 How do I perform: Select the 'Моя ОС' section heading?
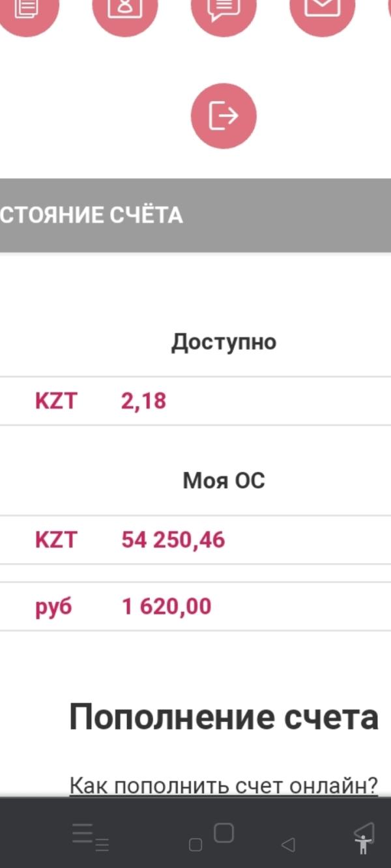click(x=224, y=481)
